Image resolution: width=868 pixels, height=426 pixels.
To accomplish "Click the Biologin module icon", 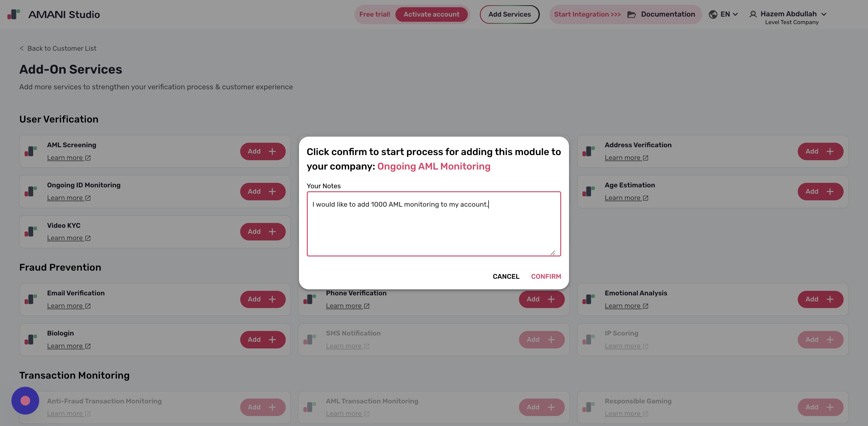I will pos(30,339).
